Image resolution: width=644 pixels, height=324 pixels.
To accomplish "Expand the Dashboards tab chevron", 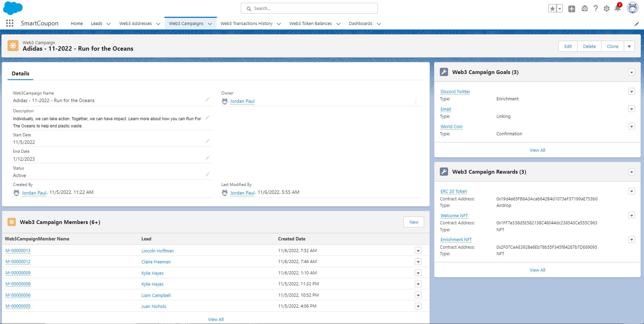I will click(379, 24).
